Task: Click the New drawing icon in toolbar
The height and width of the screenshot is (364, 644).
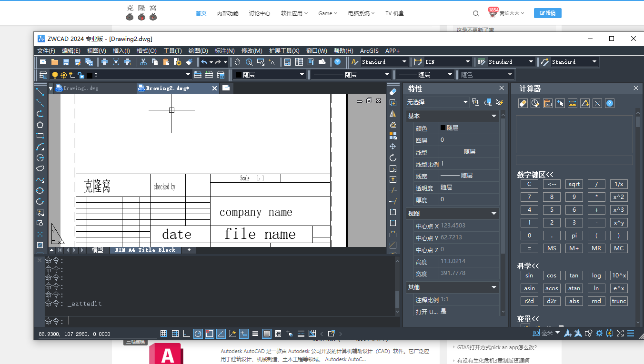Action: tap(43, 62)
